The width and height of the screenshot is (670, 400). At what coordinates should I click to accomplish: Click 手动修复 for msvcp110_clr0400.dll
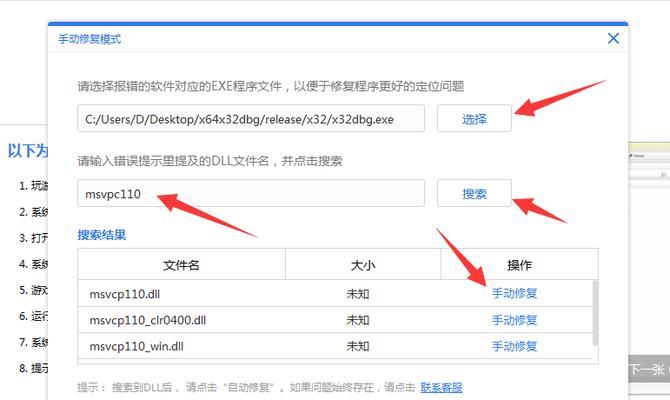point(514,320)
